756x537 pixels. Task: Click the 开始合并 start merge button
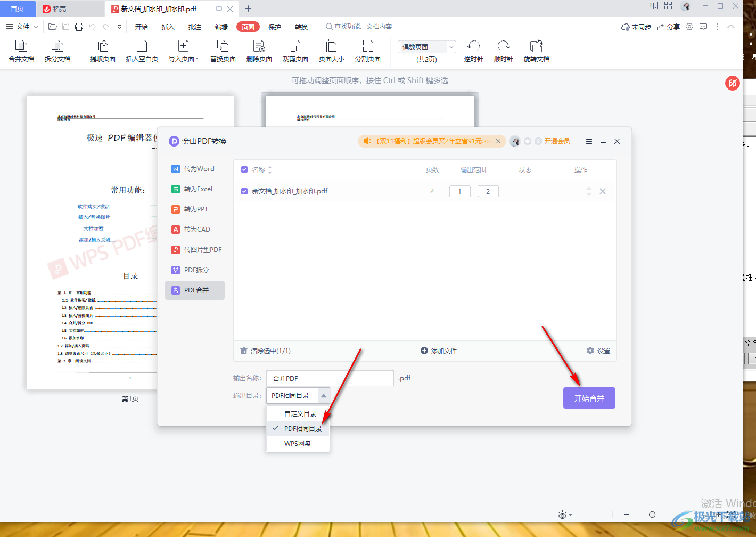point(589,398)
